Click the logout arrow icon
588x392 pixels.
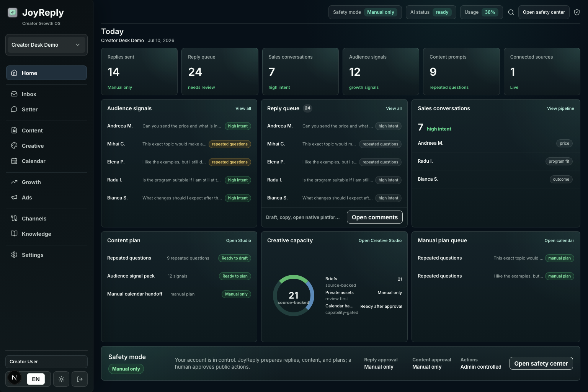click(x=80, y=379)
